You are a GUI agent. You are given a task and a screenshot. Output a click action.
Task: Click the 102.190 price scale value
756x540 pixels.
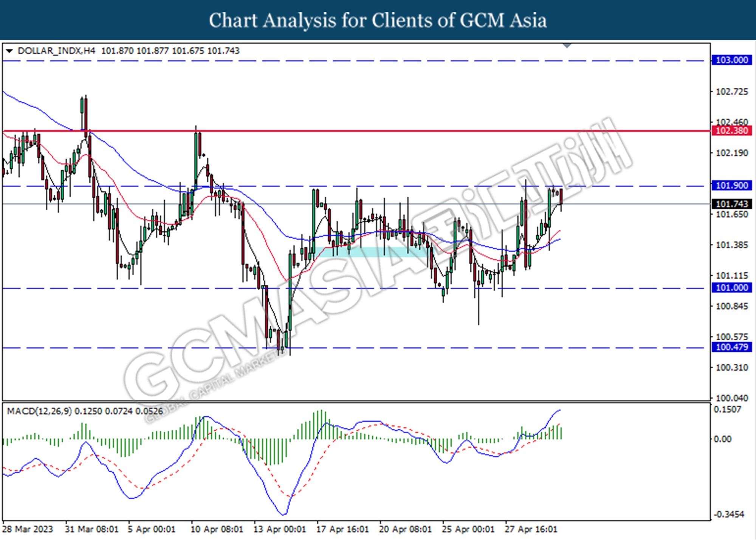point(732,153)
